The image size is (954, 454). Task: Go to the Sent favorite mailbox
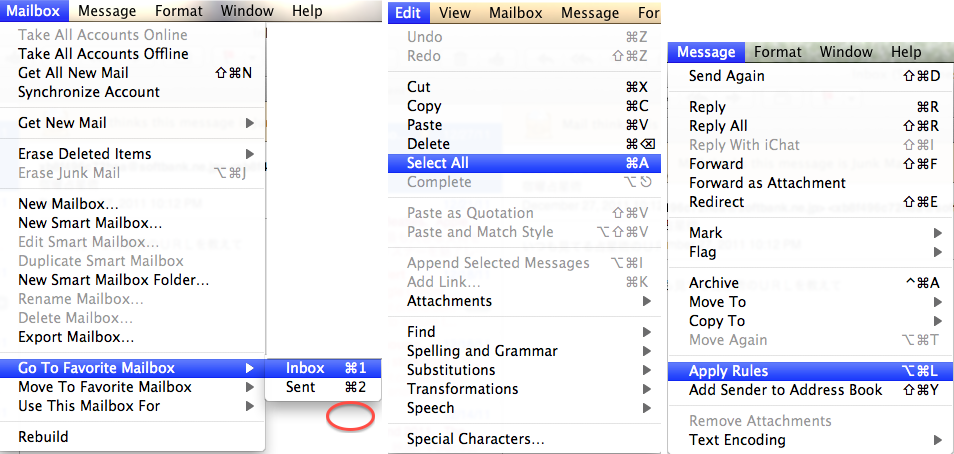(x=323, y=387)
